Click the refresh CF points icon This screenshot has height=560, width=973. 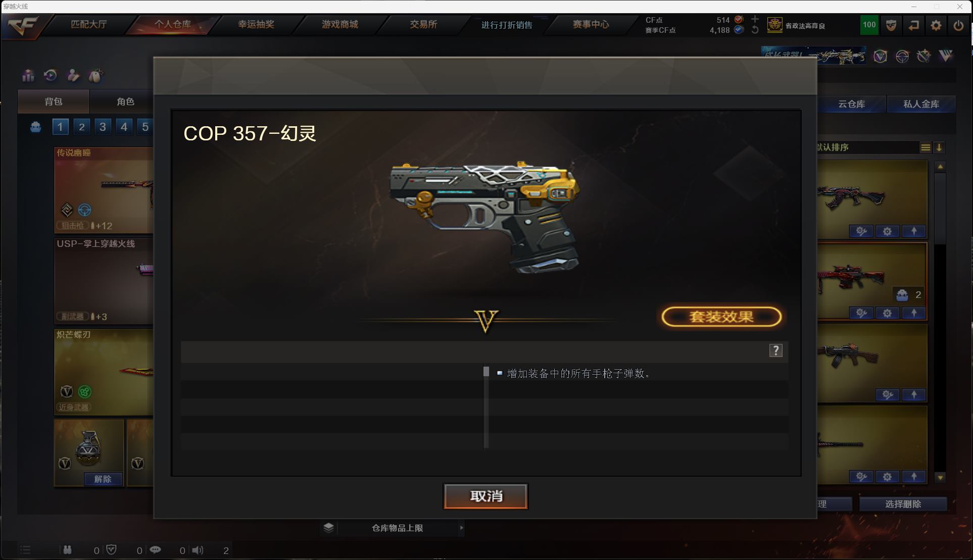click(755, 30)
